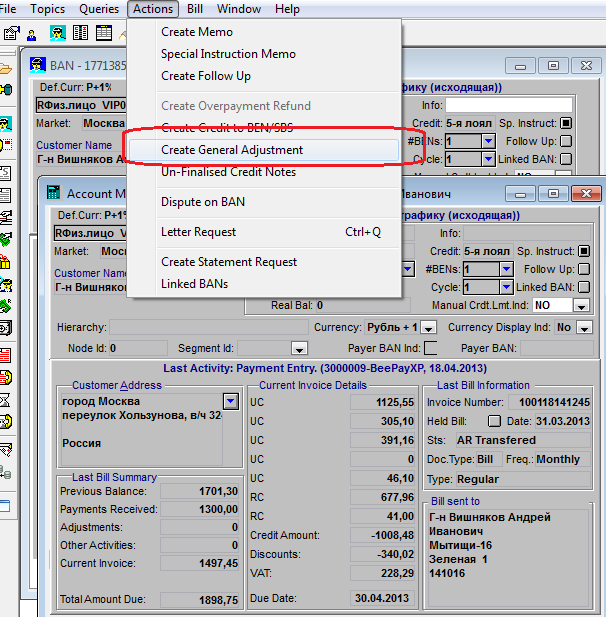Click the hourglass sidebar icon
This screenshot has height=617, width=606.
pos(5,400)
